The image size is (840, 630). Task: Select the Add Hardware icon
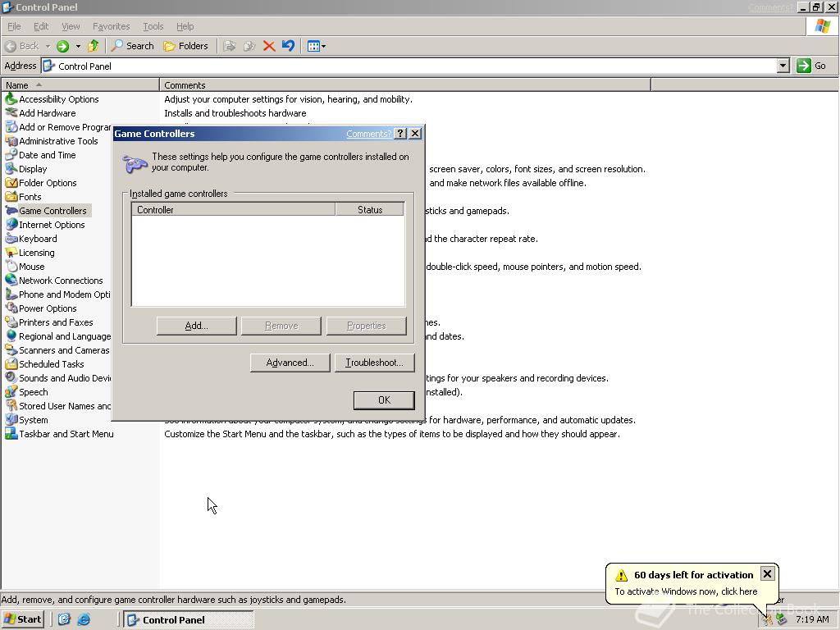point(11,113)
